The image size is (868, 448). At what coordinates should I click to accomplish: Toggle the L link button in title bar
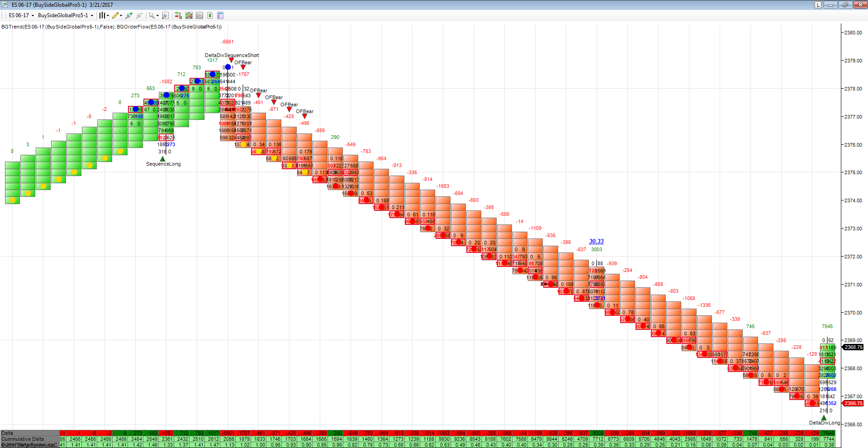818,5
